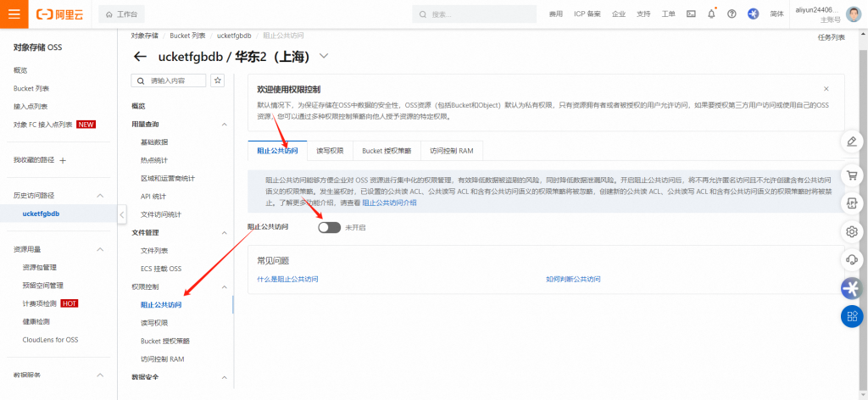The width and height of the screenshot is (868, 400).
Task: Collapse the 权限控制 section
Action: (x=224, y=287)
